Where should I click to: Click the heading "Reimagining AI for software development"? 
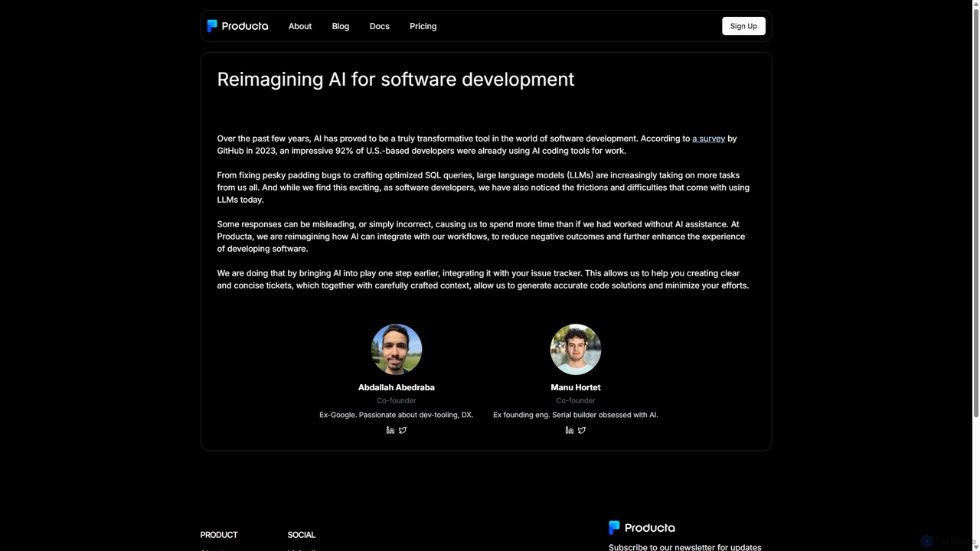coord(396,80)
